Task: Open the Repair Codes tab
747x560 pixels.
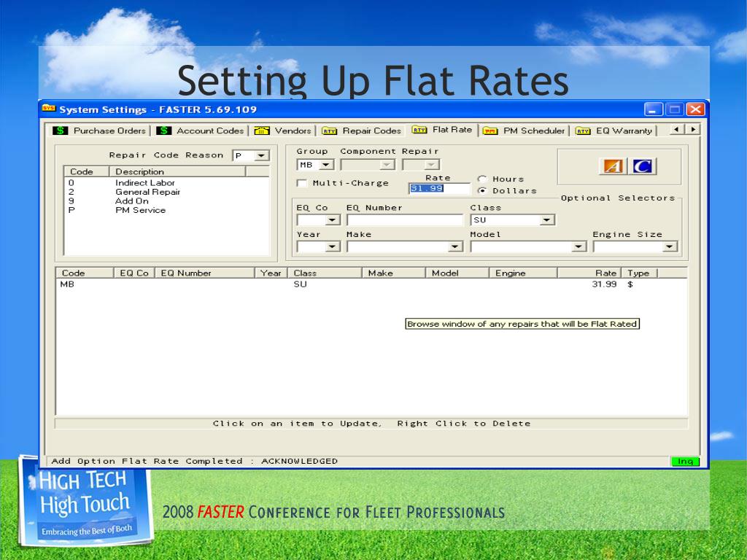Action: click(x=362, y=131)
